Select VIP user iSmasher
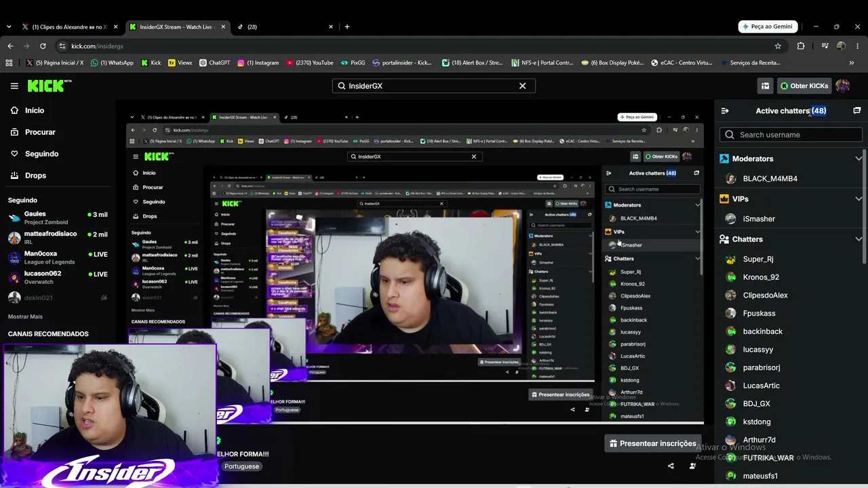The image size is (868, 488). point(759,219)
